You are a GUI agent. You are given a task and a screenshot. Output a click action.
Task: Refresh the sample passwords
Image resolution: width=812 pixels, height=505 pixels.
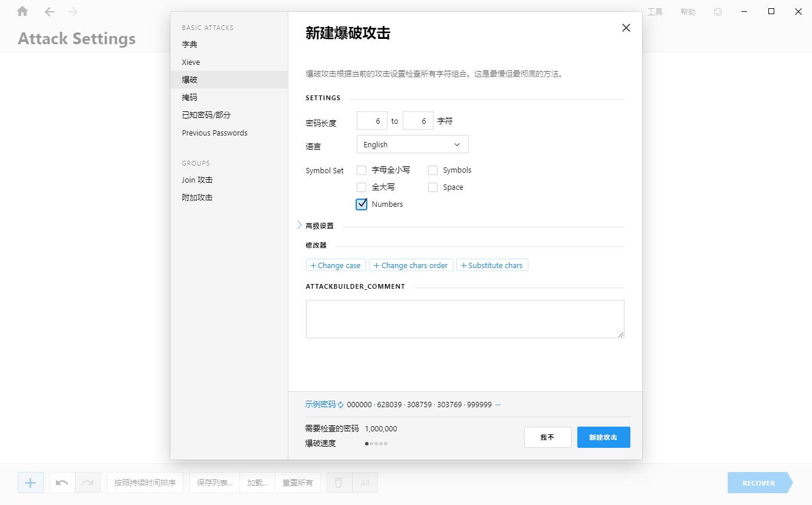[x=340, y=405]
